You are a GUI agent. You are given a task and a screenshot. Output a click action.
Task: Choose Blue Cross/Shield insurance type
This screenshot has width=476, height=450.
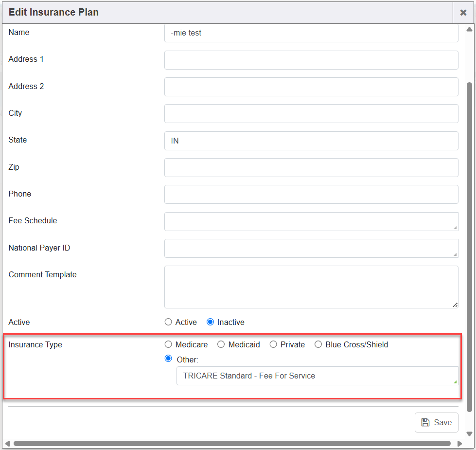[318, 344]
